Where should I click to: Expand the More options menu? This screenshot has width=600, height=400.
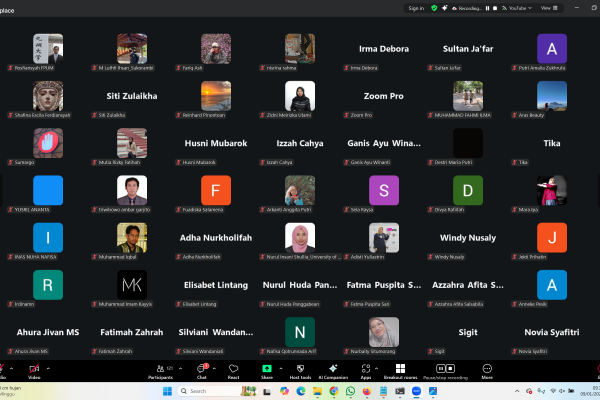point(487,370)
